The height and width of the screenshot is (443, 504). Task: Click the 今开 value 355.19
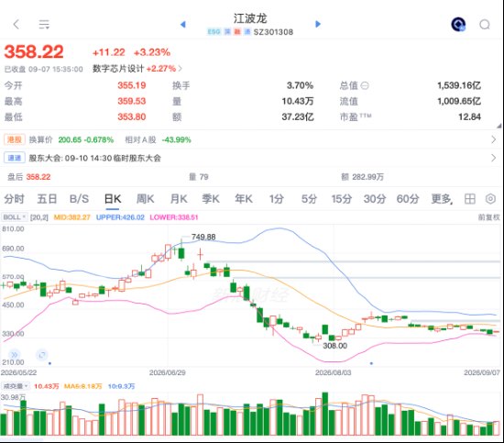[131, 85]
